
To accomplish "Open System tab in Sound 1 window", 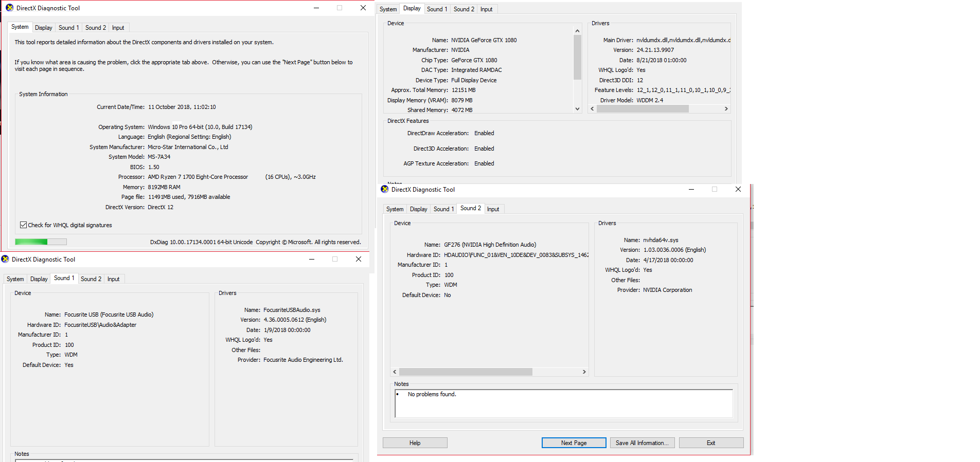I will click(x=15, y=279).
